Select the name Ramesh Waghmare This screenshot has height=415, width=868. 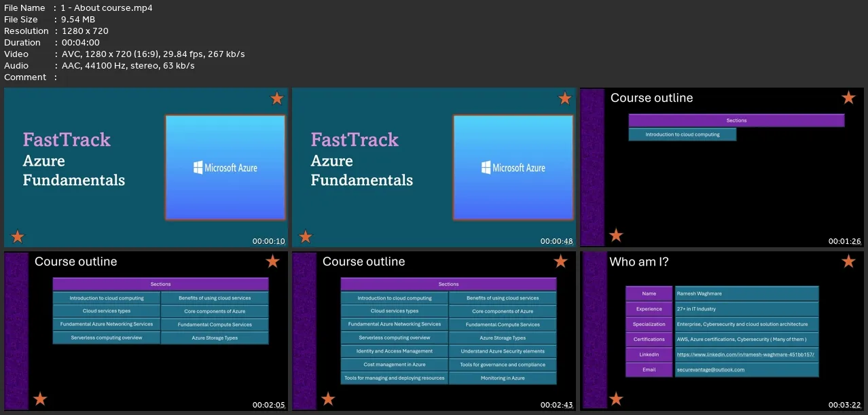pyautogui.click(x=699, y=293)
